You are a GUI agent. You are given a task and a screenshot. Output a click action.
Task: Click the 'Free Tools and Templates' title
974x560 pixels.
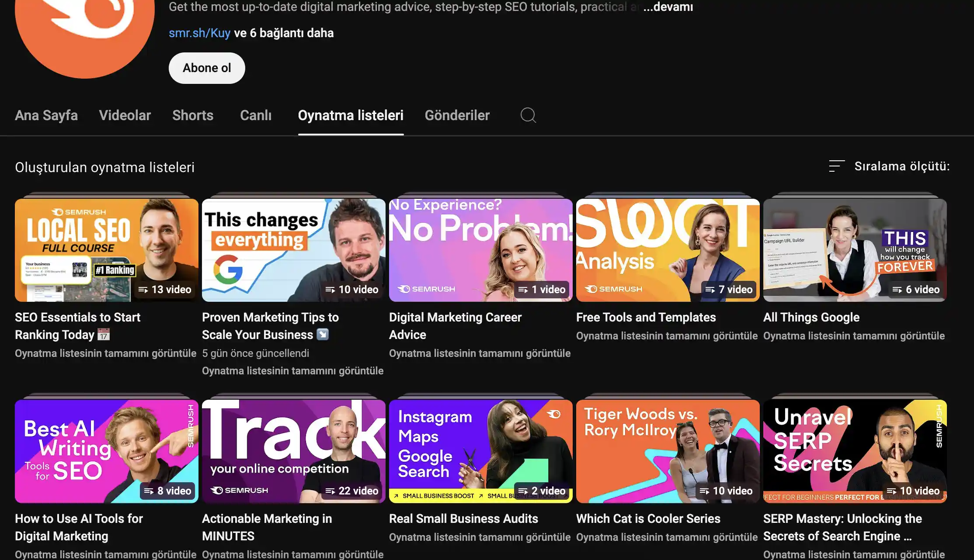pos(646,317)
